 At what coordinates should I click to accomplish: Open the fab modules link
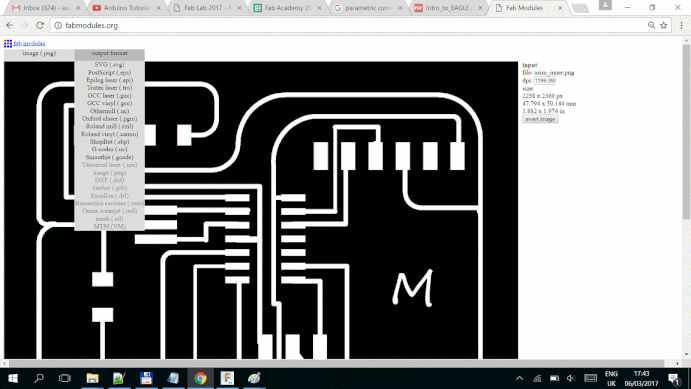29,43
